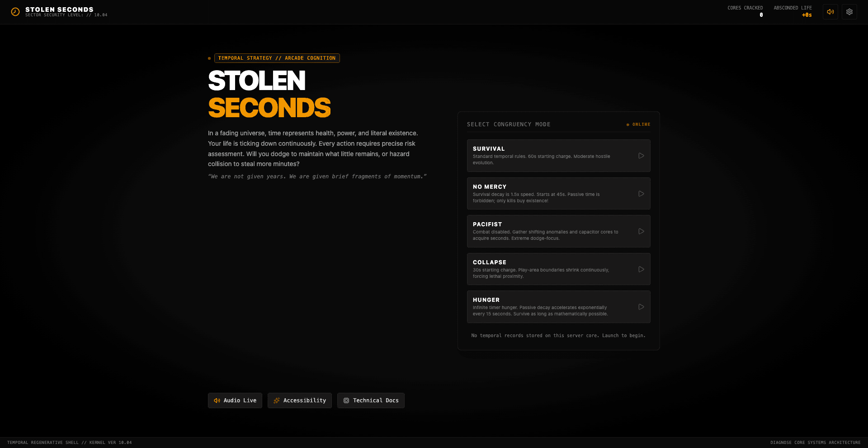Image resolution: width=868 pixels, height=448 pixels.
Task: Click the Temporal Strategy // Arcade Cognition badge
Action: [x=277, y=58]
